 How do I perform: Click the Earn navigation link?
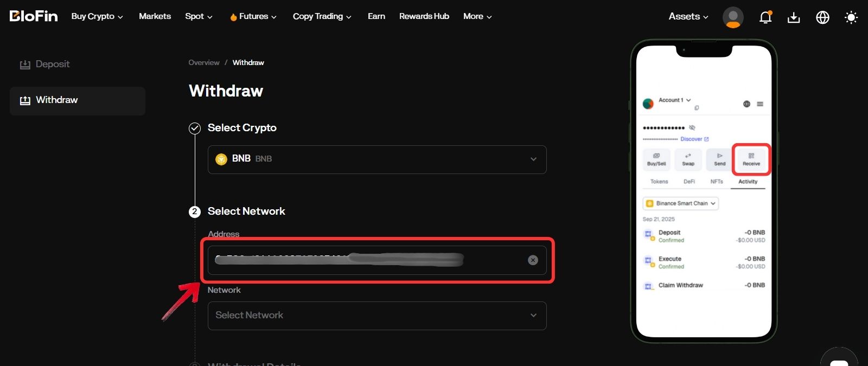(x=376, y=16)
